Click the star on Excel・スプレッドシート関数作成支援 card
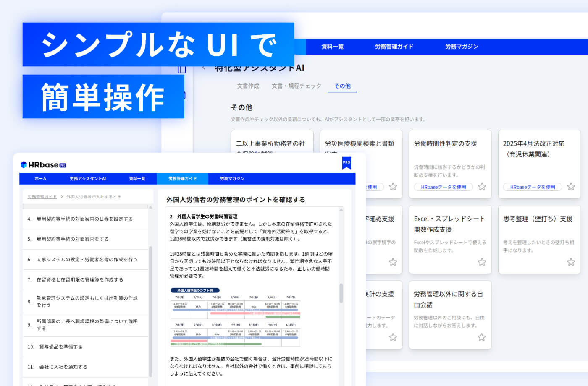 click(482, 262)
